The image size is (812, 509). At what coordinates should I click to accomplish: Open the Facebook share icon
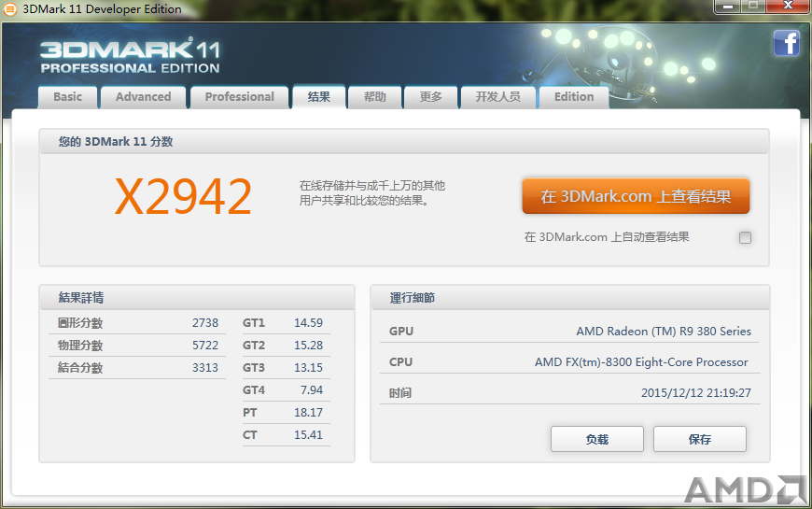[786, 43]
